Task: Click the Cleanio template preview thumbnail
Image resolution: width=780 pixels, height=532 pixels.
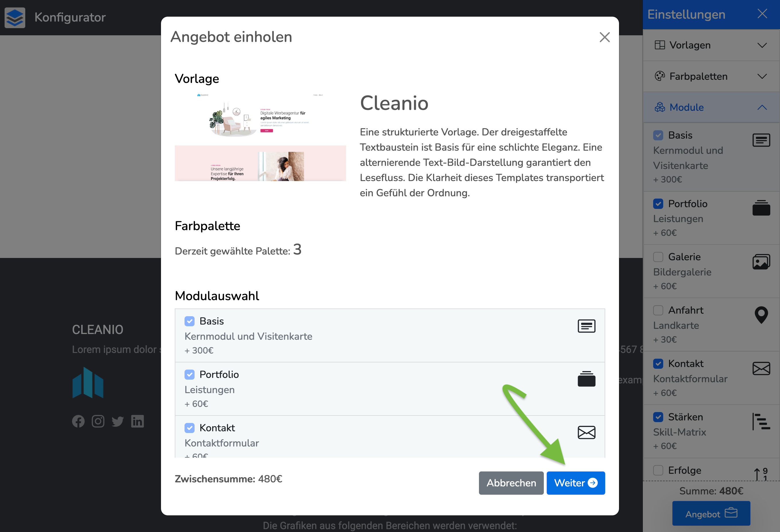Action: click(x=260, y=137)
